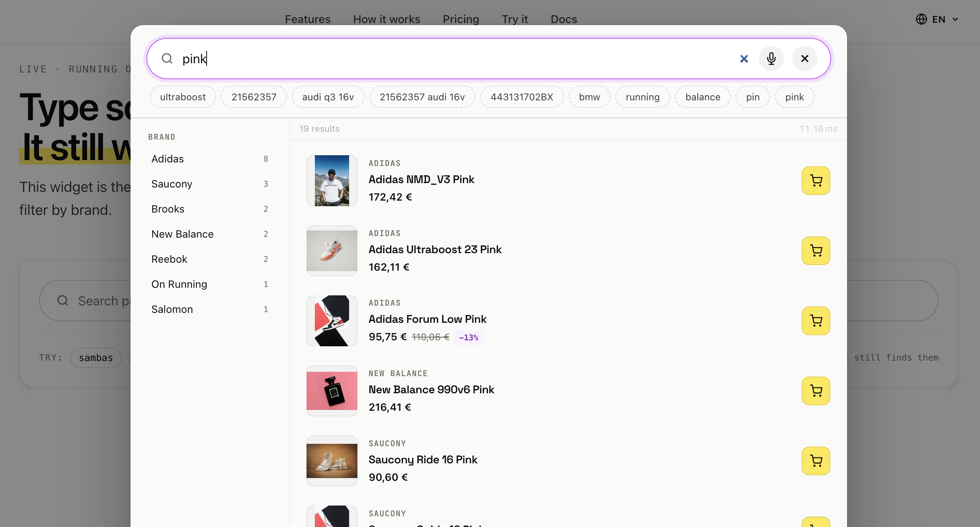Open the Saucony Ride 16 Pink thumbnail
This screenshot has width=980, height=527.
[332, 461]
